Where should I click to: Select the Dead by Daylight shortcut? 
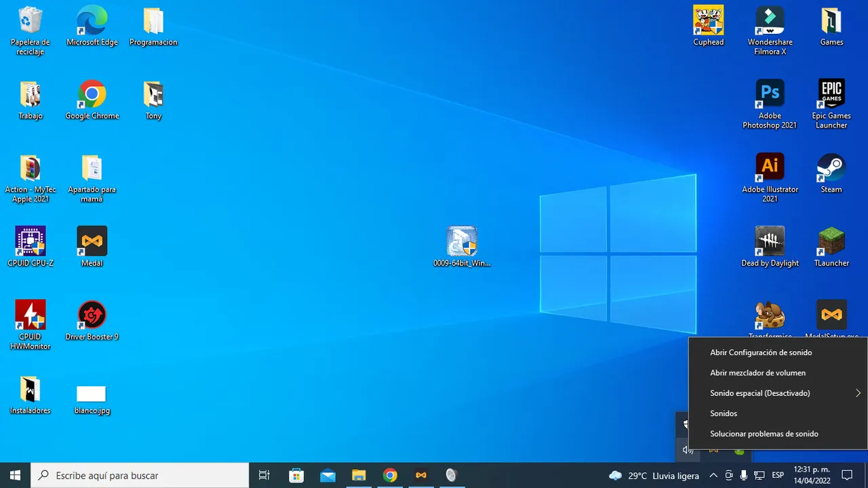[x=770, y=247]
